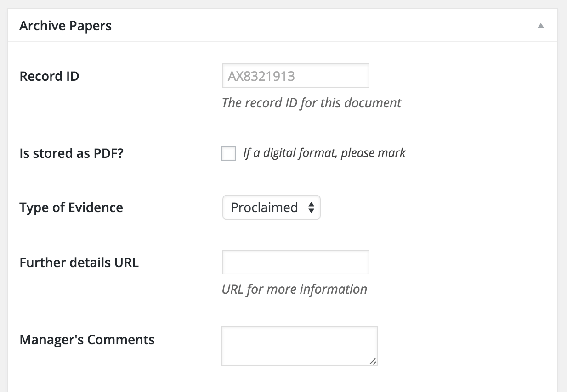Click the 'Is stored as PDF?' label
567x392 pixels.
[72, 153]
